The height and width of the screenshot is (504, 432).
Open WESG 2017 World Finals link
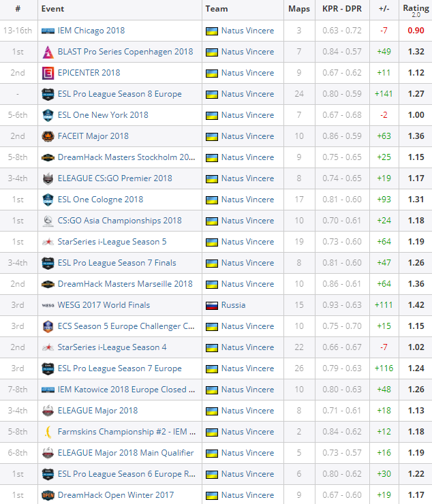click(x=104, y=305)
